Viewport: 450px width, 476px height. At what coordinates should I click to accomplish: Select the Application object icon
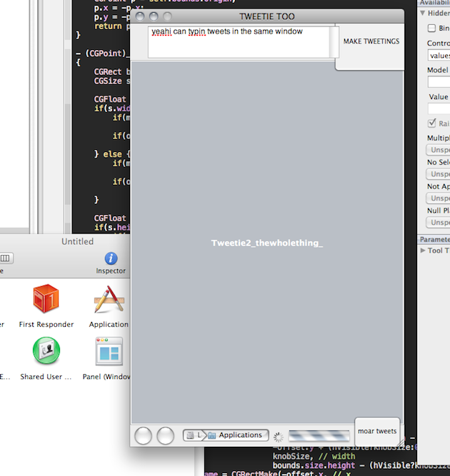[x=109, y=299]
